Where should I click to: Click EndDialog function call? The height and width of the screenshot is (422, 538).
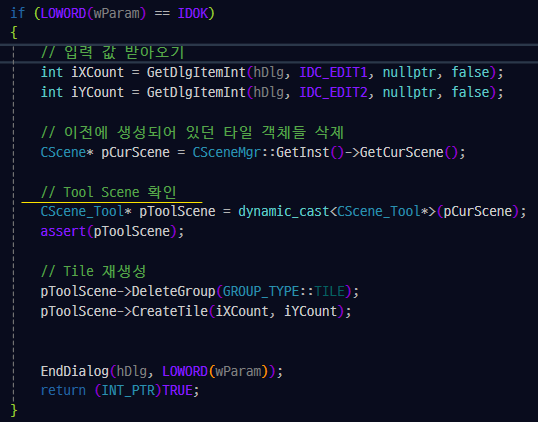point(75,371)
